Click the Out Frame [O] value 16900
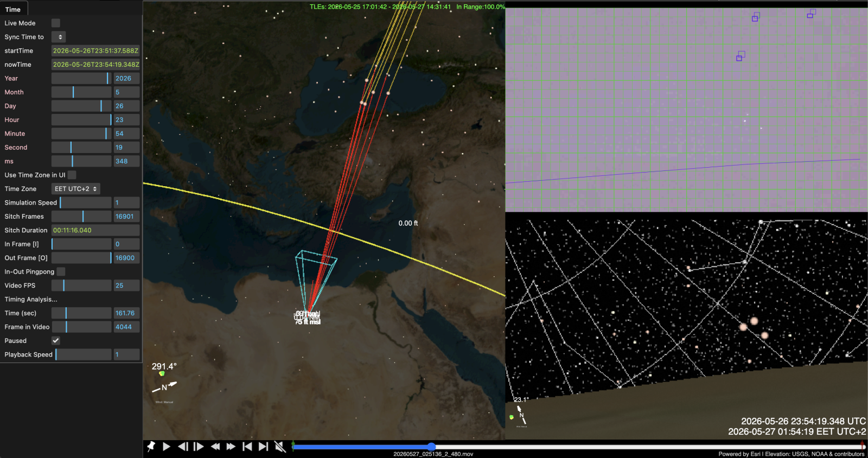Viewport: 868px width, 458px height. pos(126,258)
